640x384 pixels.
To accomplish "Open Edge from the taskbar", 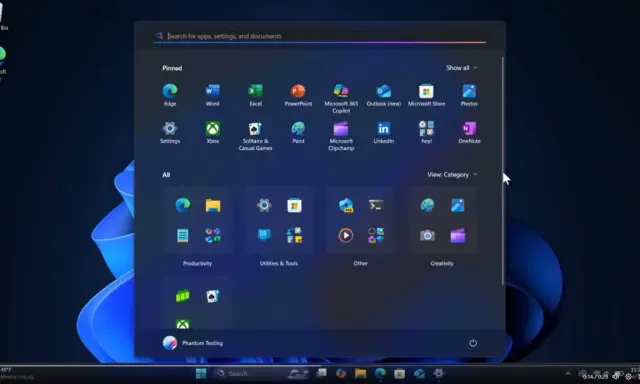I will (x=380, y=373).
